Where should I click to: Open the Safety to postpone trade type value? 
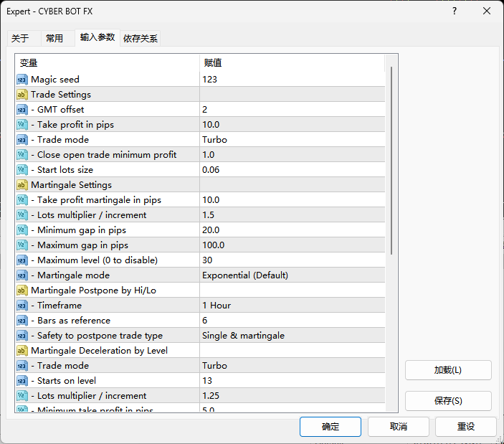292,336
